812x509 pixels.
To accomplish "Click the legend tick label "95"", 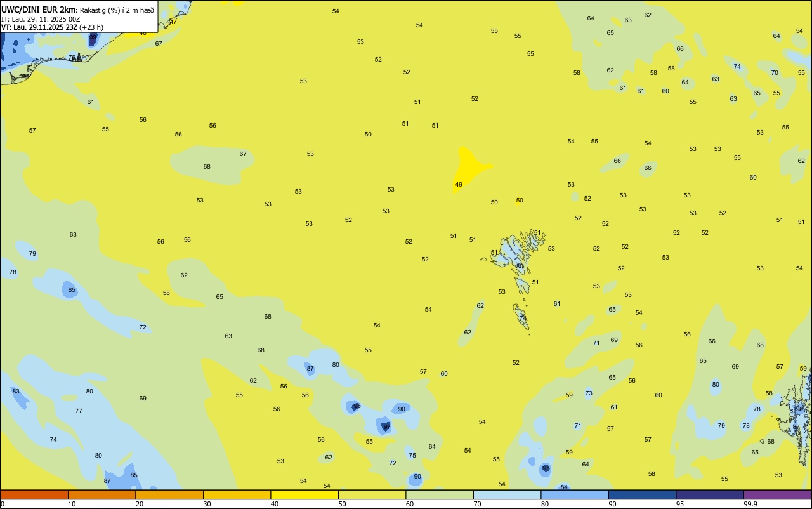I will 679,504.
